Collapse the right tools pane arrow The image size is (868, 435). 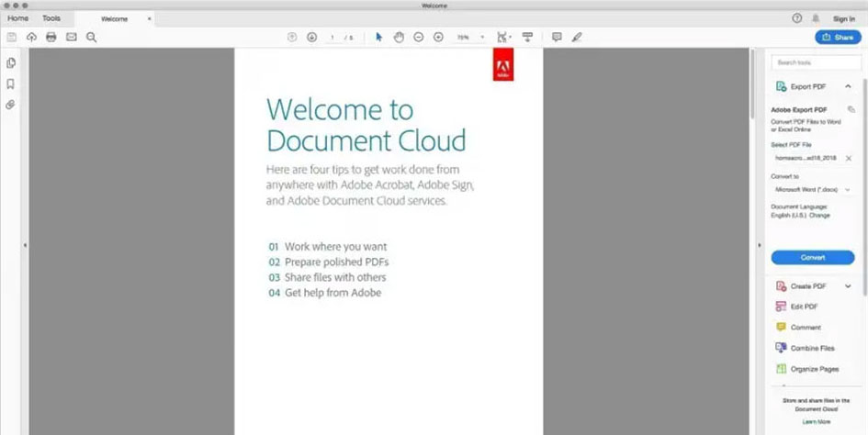[759, 245]
